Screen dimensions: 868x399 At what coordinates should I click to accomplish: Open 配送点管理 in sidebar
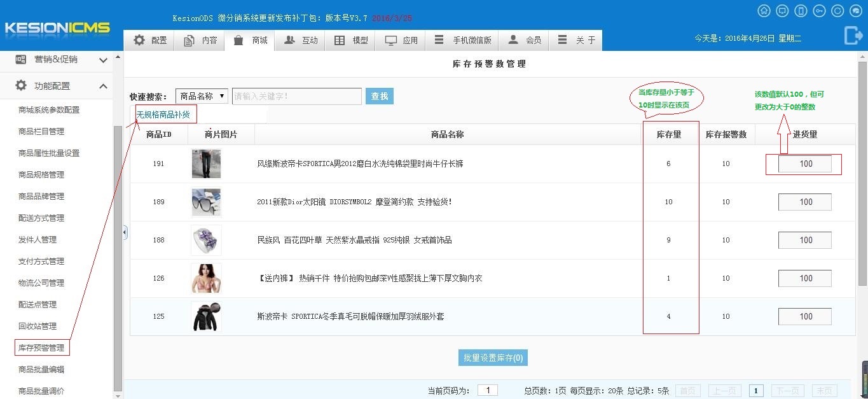[x=38, y=304]
